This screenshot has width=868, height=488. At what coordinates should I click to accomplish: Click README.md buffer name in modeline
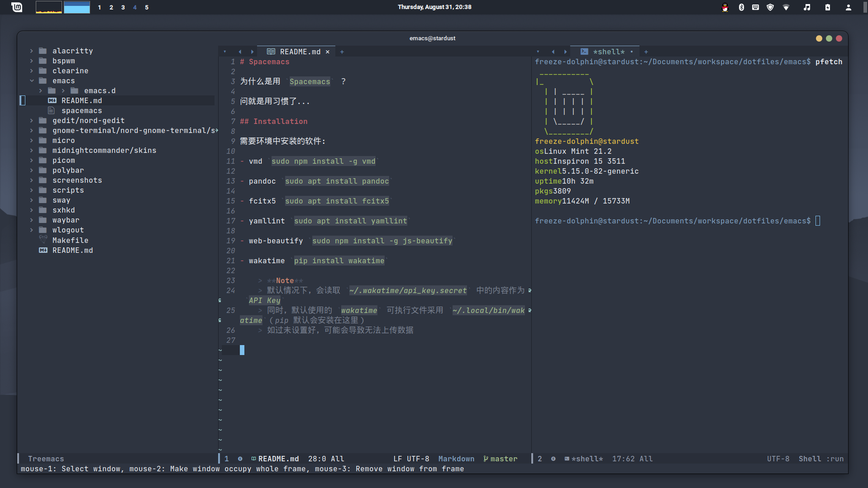click(x=278, y=459)
